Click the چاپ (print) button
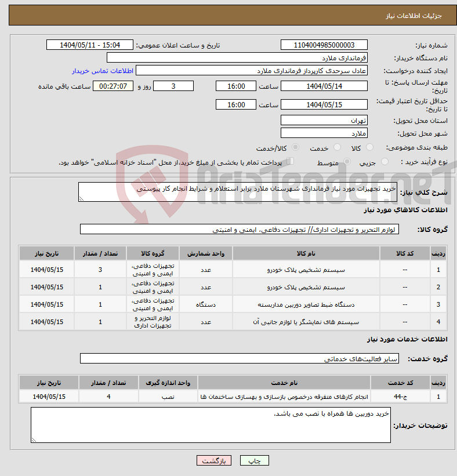Screen dimensions: 457x476 point(254,460)
